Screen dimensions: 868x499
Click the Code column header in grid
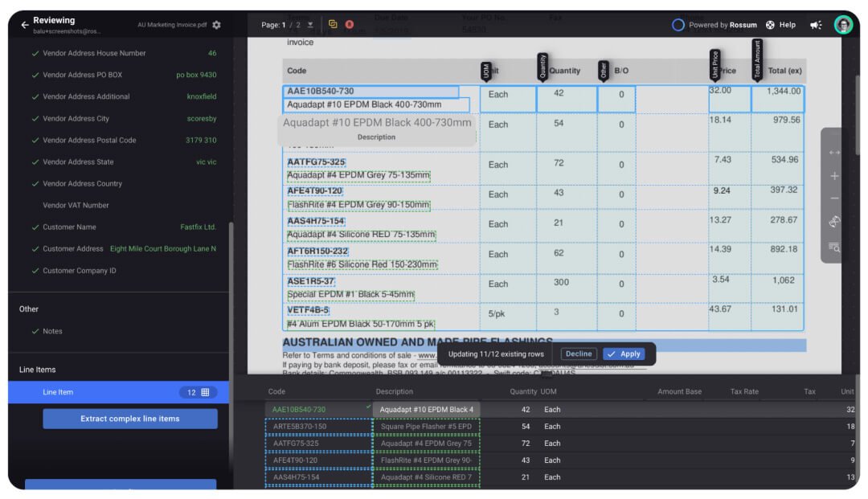click(276, 391)
